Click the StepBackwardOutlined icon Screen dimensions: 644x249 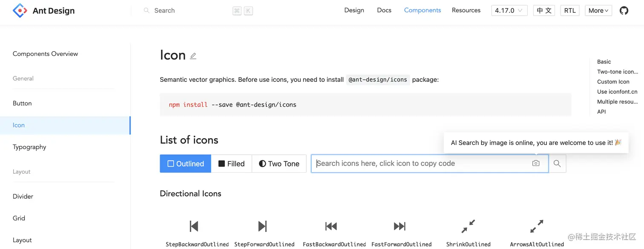194,226
